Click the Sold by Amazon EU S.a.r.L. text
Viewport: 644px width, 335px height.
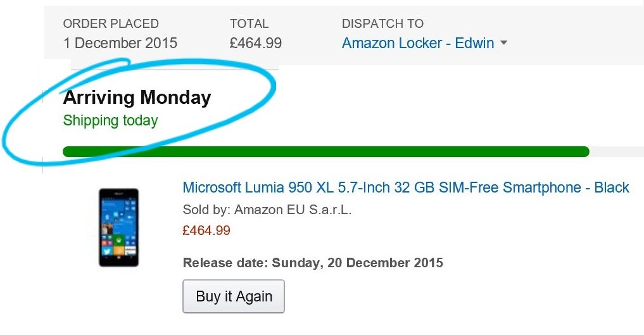[267, 210]
